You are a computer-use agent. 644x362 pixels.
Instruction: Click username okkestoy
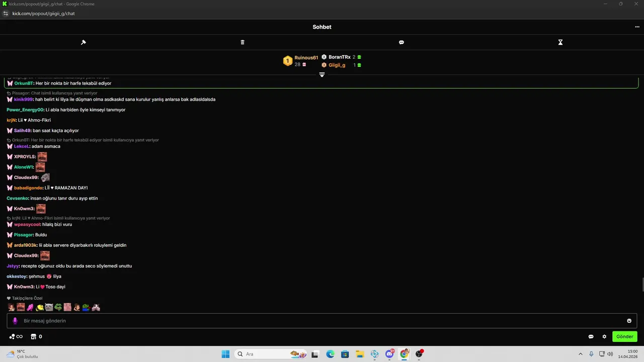(16, 277)
